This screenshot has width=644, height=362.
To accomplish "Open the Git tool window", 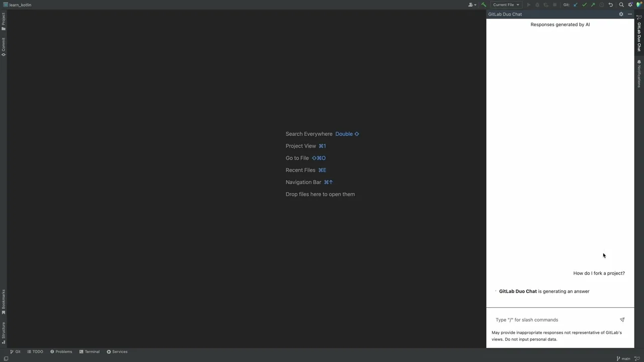I will 15,352.
